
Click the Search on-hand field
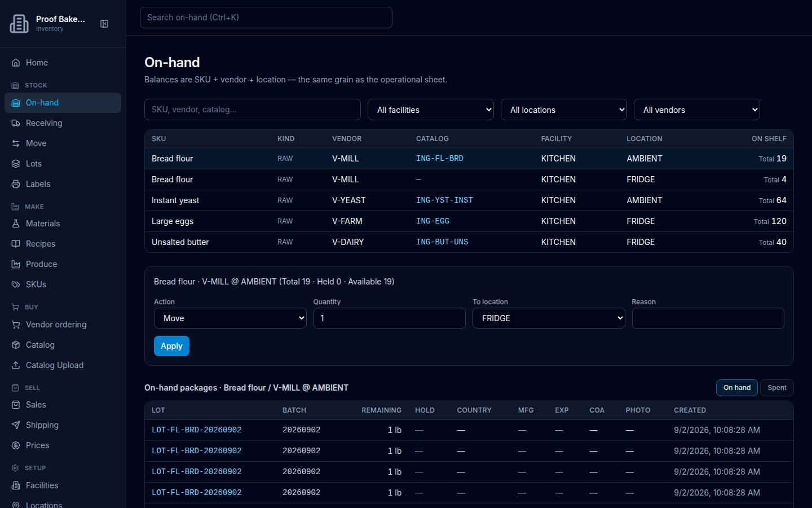click(266, 17)
